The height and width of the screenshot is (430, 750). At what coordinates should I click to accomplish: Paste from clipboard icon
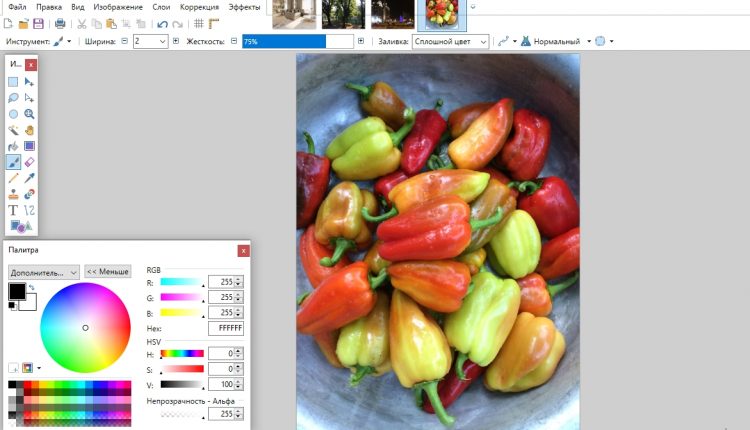point(111,23)
